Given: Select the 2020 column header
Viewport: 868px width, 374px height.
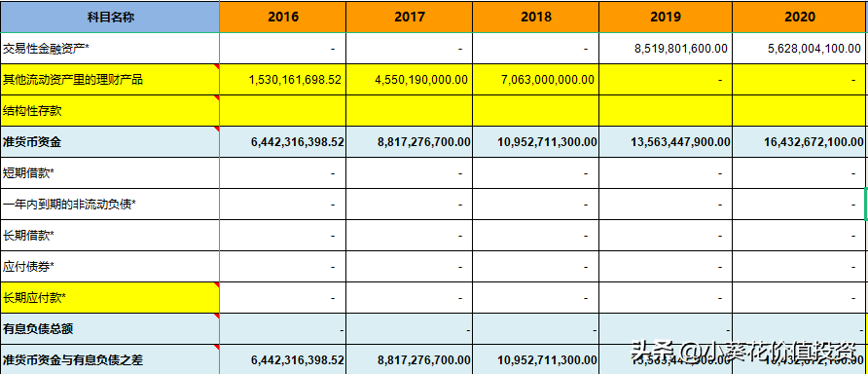Looking at the screenshot, I should 800,17.
